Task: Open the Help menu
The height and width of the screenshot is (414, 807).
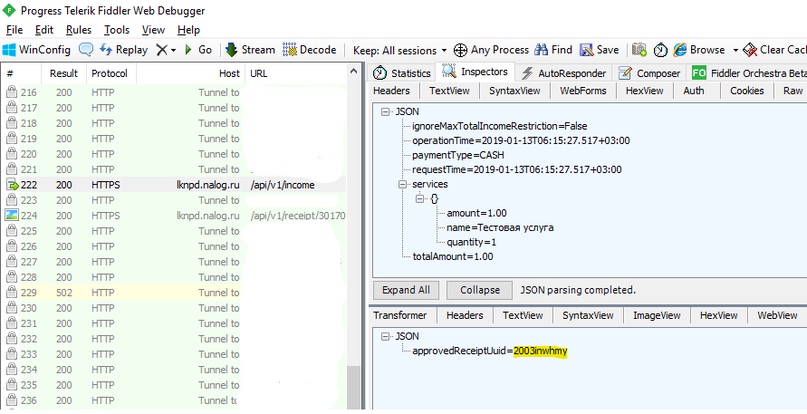Action: tap(188, 30)
